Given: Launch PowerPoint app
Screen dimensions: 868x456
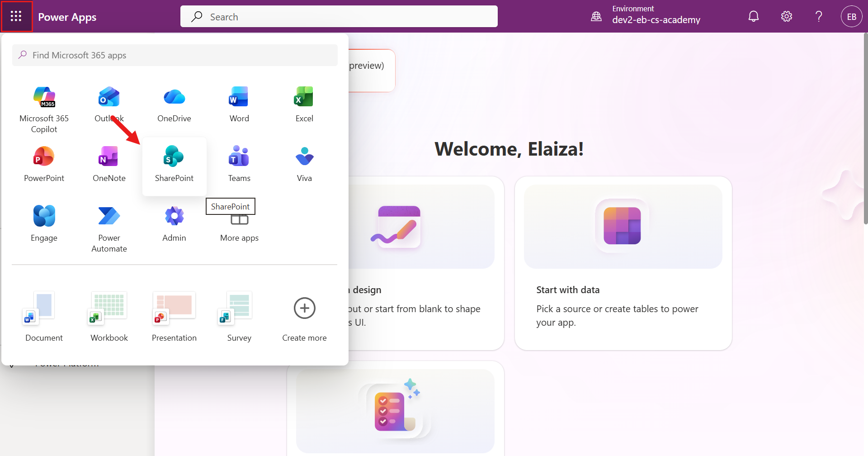Looking at the screenshot, I should pos(44,165).
